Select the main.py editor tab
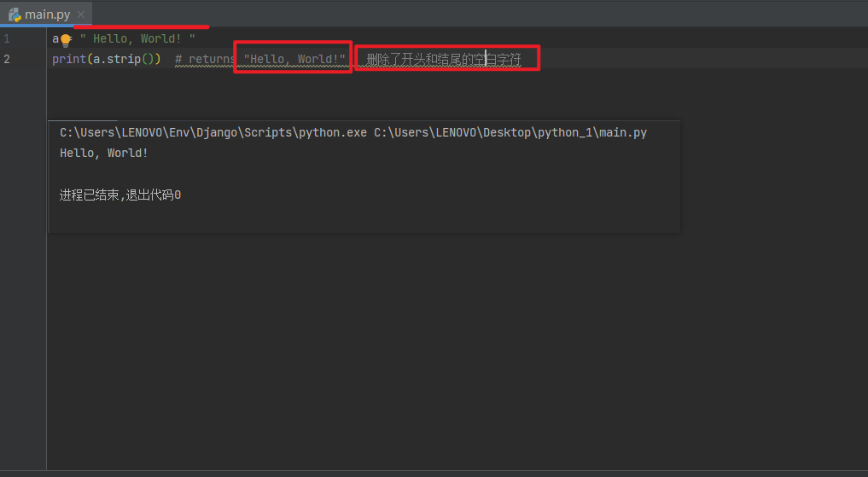The width and height of the screenshot is (868, 477). pyautogui.click(x=46, y=15)
